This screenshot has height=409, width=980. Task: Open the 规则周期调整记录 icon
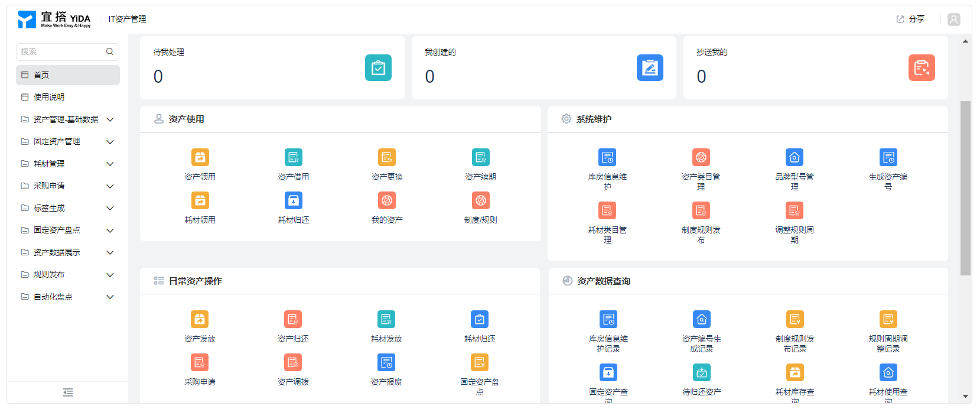pyautogui.click(x=888, y=319)
